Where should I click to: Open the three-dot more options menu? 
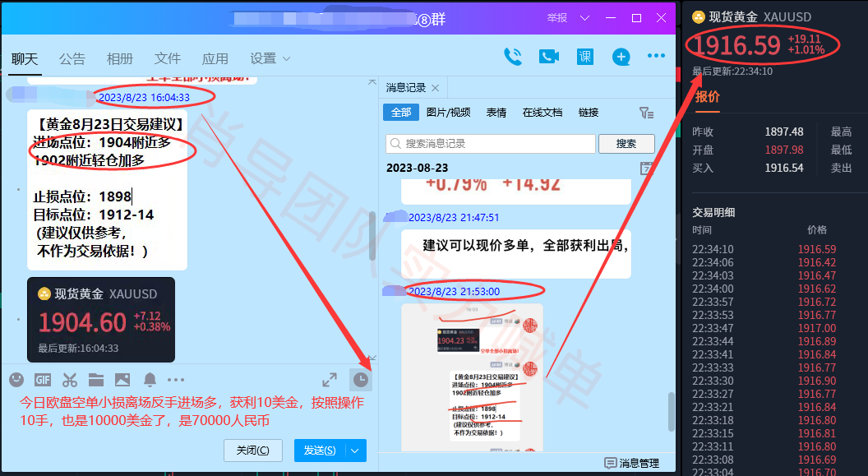point(656,55)
